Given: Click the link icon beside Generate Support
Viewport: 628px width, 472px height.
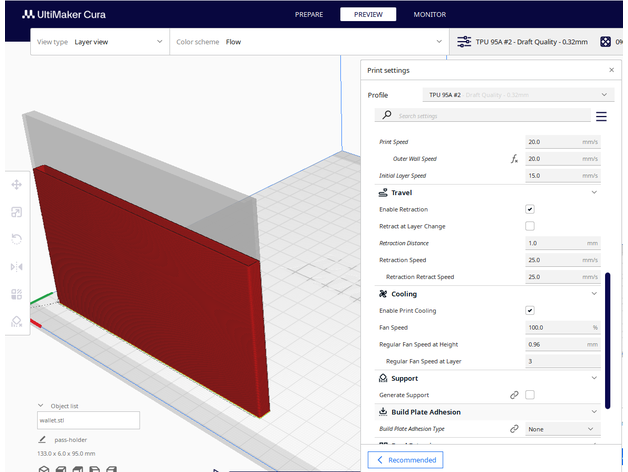Looking at the screenshot, I should click(514, 395).
